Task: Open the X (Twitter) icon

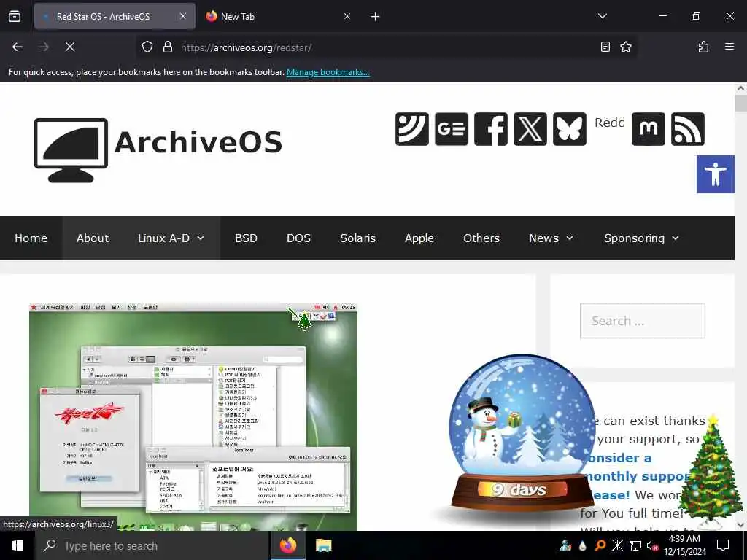Action: coord(530,129)
